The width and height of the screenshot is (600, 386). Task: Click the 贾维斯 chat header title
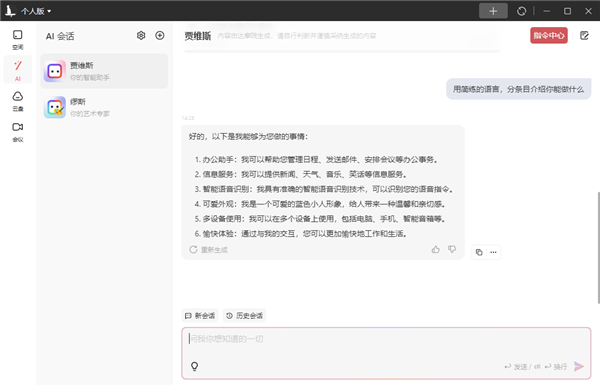coord(197,36)
